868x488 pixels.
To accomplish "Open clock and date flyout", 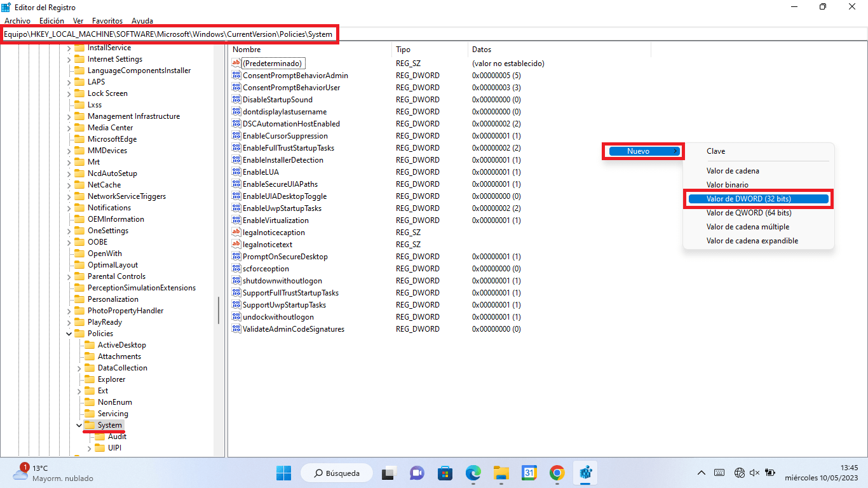I will click(x=822, y=473).
